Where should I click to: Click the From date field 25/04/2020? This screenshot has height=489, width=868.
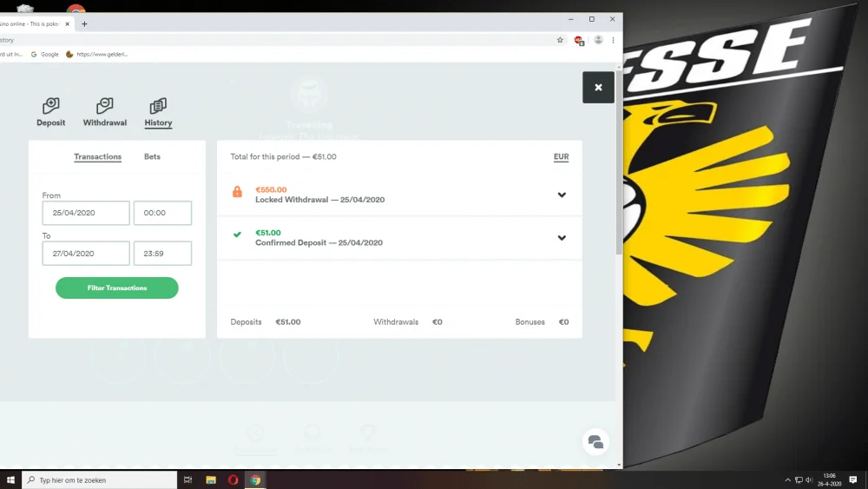click(86, 213)
